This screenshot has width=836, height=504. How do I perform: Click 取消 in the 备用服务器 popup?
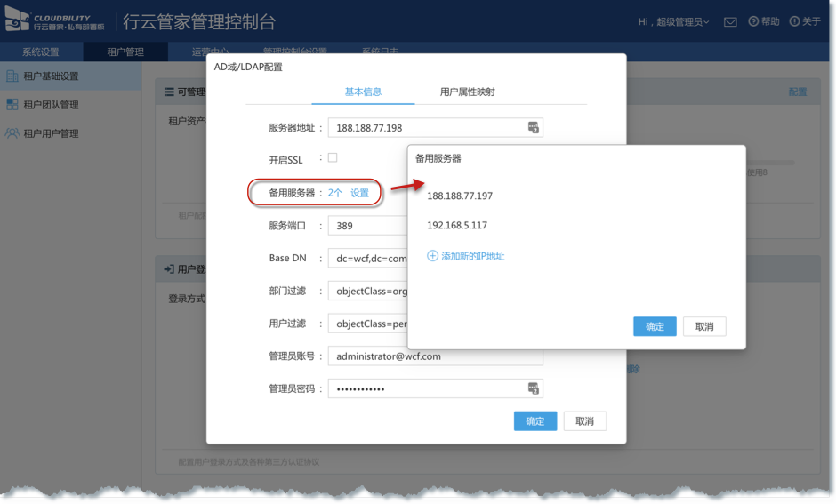tap(704, 326)
